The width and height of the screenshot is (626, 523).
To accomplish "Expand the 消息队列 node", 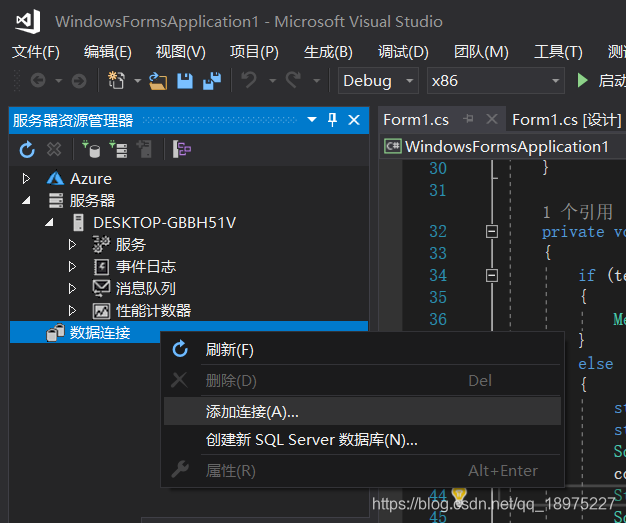I will tap(72, 288).
